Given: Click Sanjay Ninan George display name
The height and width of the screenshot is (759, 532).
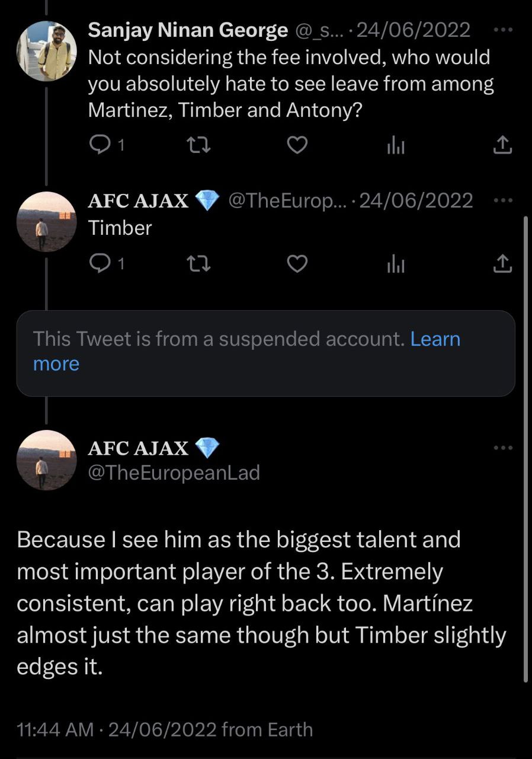Looking at the screenshot, I should click(x=188, y=30).
